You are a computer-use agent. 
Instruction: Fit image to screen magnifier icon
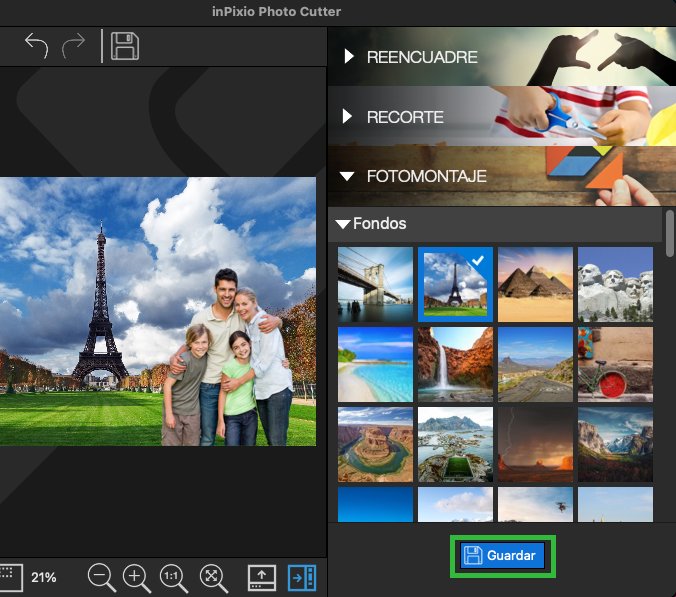(213, 577)
